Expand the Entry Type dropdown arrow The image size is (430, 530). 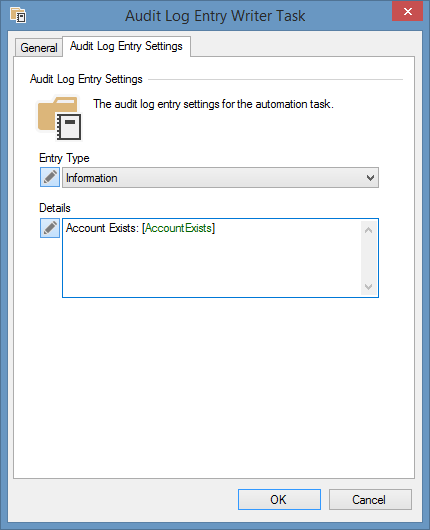[x=370, y=178]
